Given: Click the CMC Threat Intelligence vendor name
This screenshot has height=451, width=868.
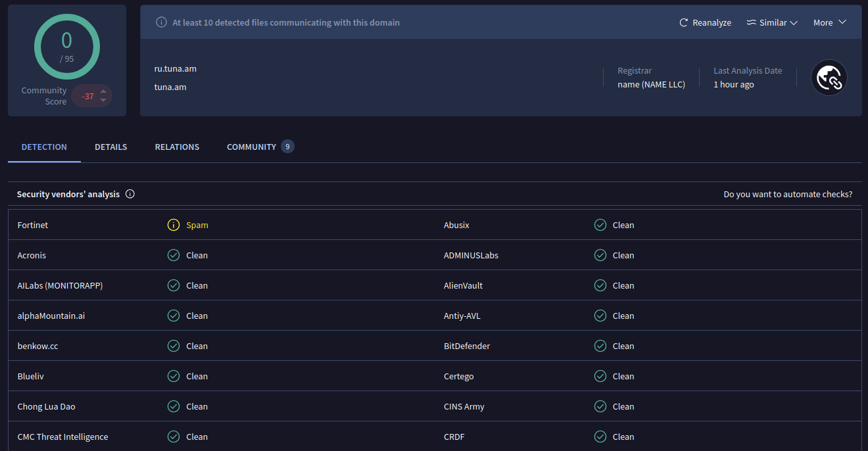Looking at the screenshot, I should [63, 437].
